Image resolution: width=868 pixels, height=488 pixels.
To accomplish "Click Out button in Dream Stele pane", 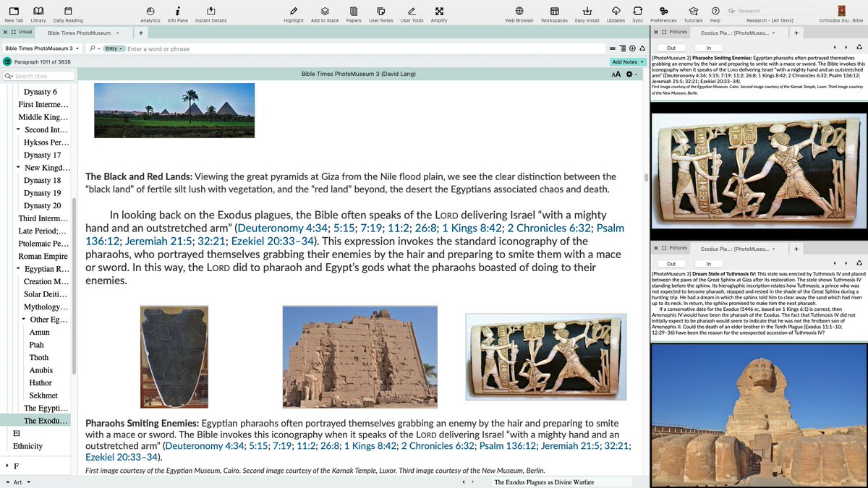I will pos(671,264).
